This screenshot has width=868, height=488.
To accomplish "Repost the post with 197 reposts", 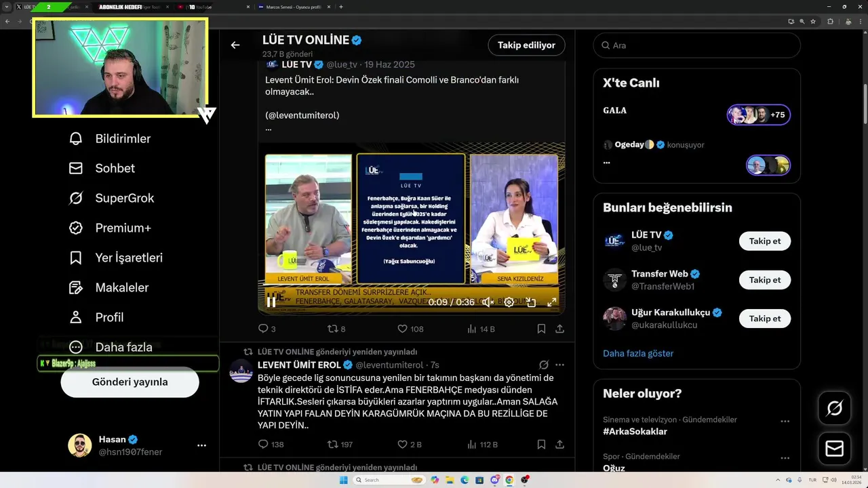I will pos(340,445).
